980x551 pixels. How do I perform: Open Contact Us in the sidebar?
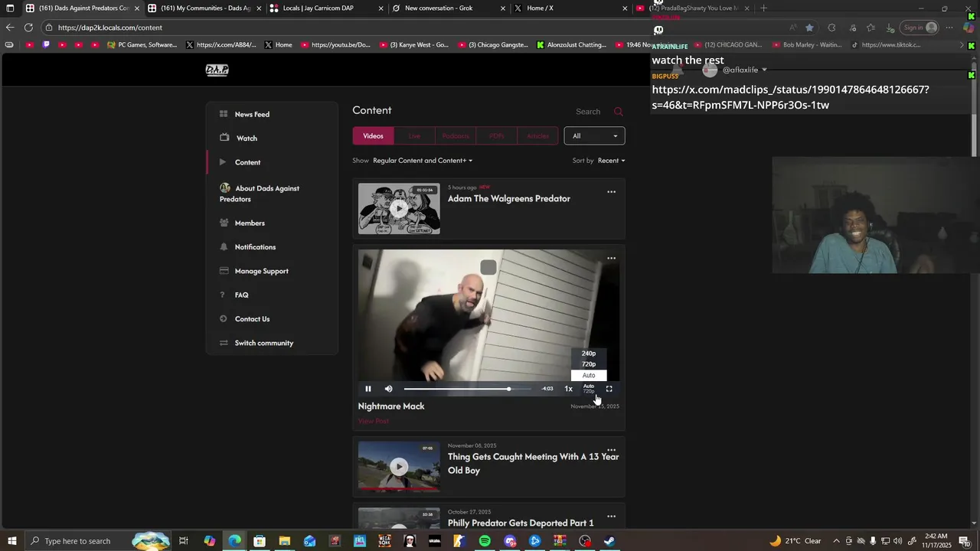click(x=252, y=319)
